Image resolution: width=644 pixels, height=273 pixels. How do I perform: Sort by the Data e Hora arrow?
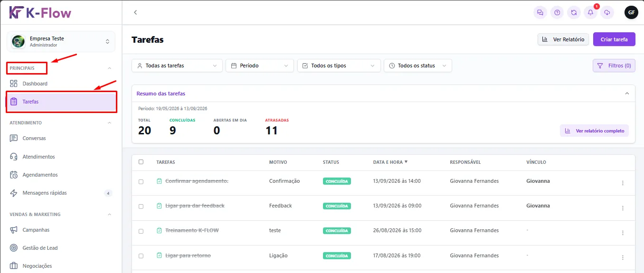pos(406,162)
